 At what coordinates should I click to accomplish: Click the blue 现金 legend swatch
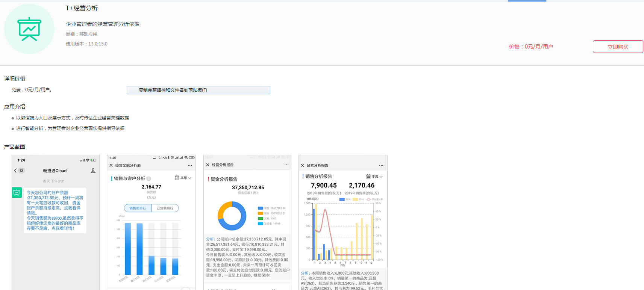(x=260, y=208)
